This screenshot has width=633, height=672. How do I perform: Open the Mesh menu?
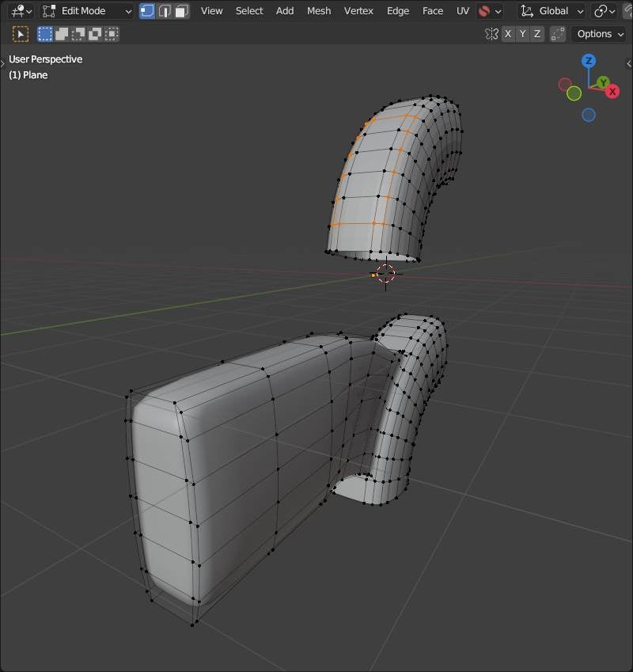319,11
